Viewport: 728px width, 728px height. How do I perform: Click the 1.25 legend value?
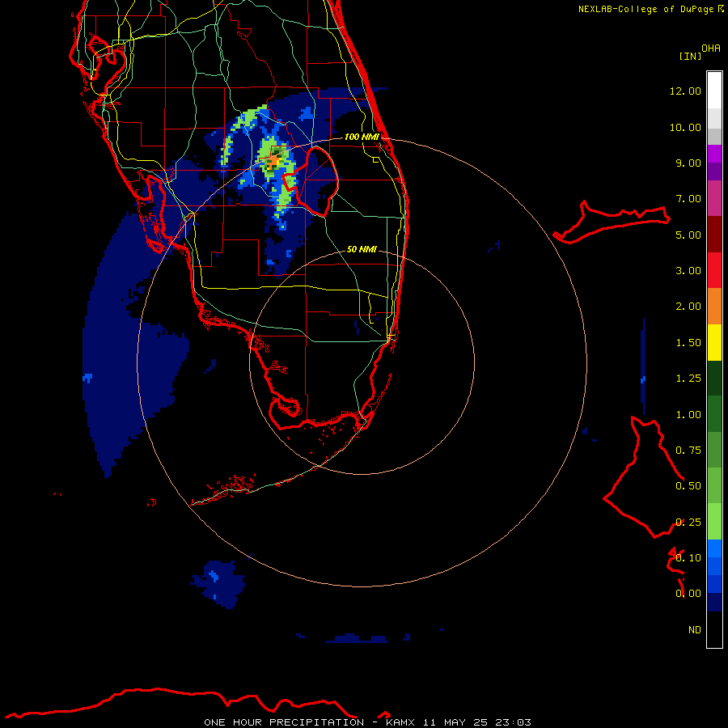point(688,379)
